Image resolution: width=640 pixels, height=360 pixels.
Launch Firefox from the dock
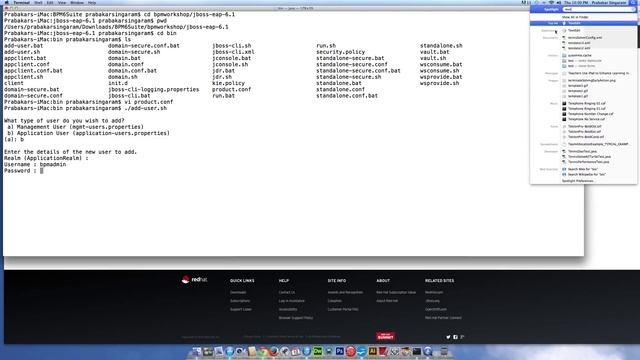(274, 351)
